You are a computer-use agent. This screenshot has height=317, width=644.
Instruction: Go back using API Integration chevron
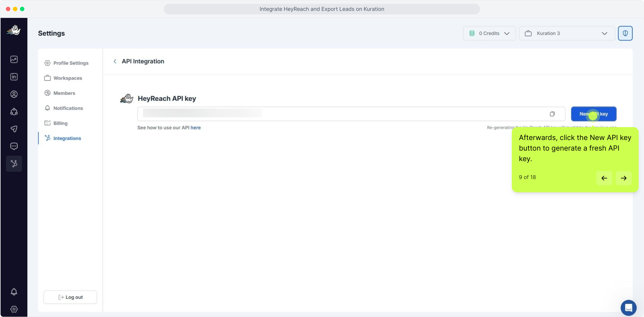coord(115,61)
